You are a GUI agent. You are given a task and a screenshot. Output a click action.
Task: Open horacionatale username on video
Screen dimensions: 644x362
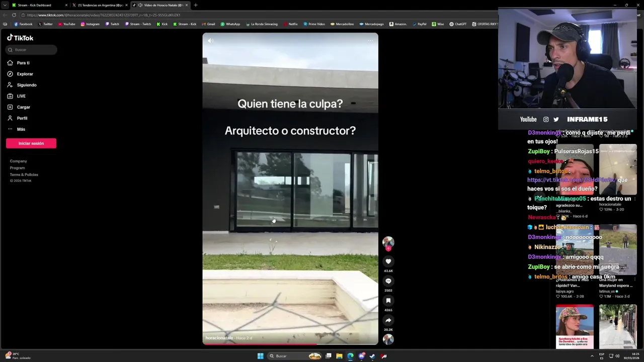pyautogui.click(x=219, y=338)
